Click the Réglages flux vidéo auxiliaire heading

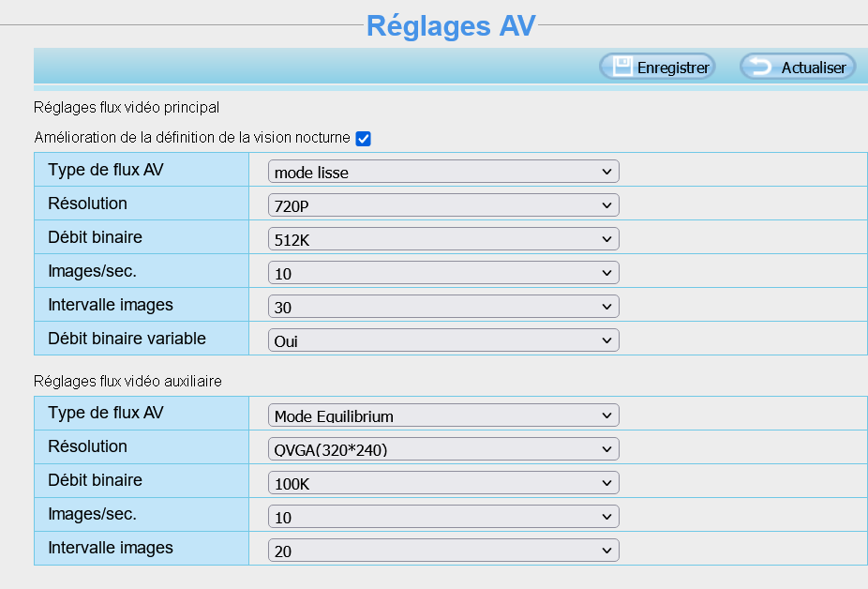pos(127,381)
